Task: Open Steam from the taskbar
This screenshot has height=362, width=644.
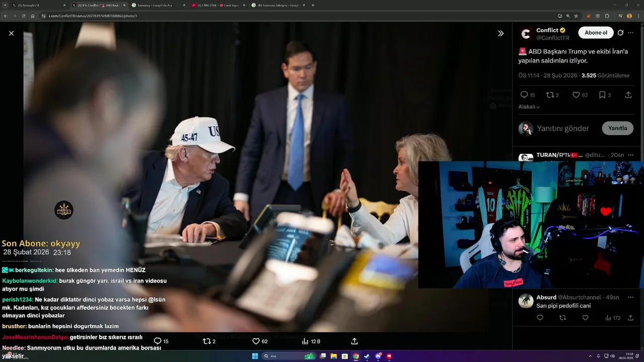Action: coord(367,356)
